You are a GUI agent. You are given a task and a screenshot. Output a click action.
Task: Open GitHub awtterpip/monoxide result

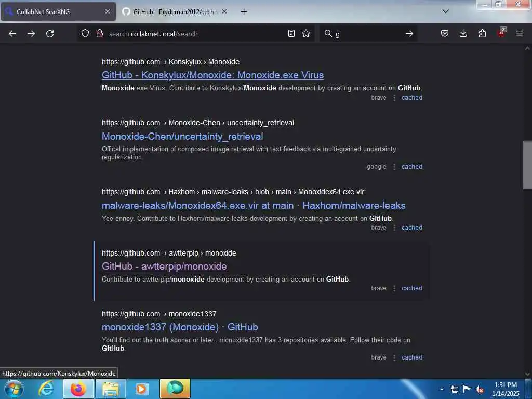[164, 267]
